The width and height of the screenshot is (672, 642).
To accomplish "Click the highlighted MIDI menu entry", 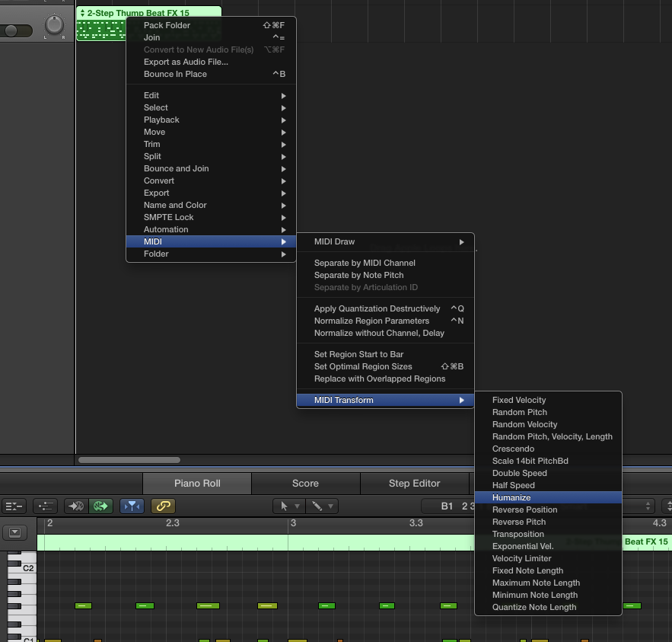I will (211, 241).
